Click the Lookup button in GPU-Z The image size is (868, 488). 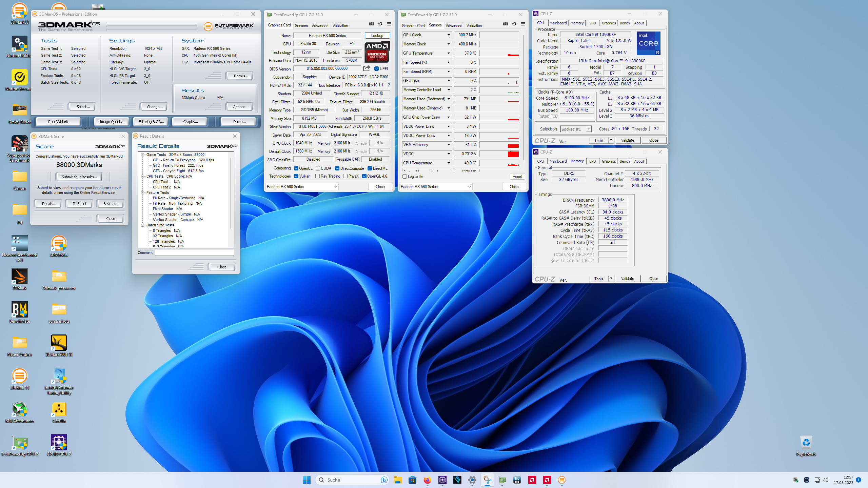[377, 36]
